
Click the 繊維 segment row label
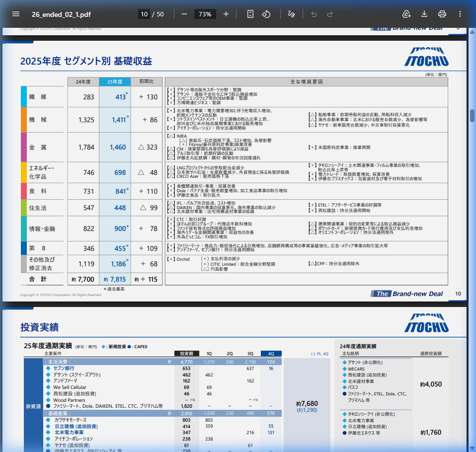click(x=38, y=97)
